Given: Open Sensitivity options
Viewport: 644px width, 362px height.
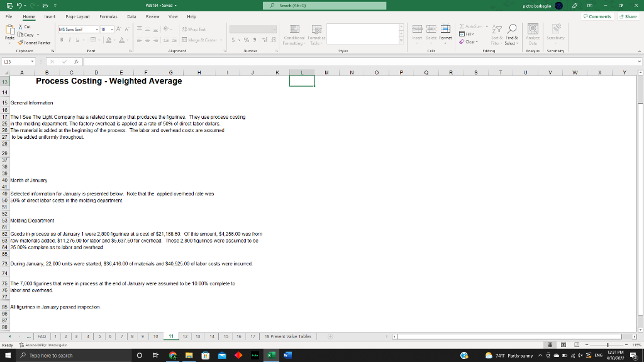Looking at the screenshot, I should coord(556,35).
